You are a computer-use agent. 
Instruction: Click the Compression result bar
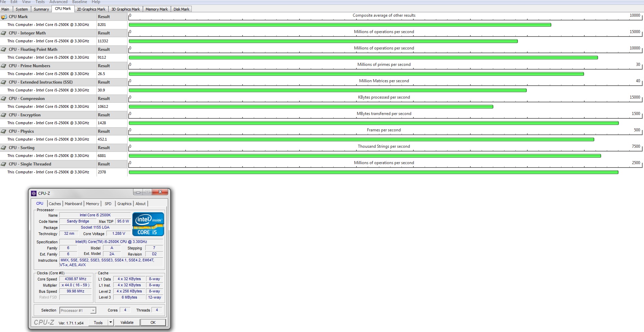pos(311,106)
